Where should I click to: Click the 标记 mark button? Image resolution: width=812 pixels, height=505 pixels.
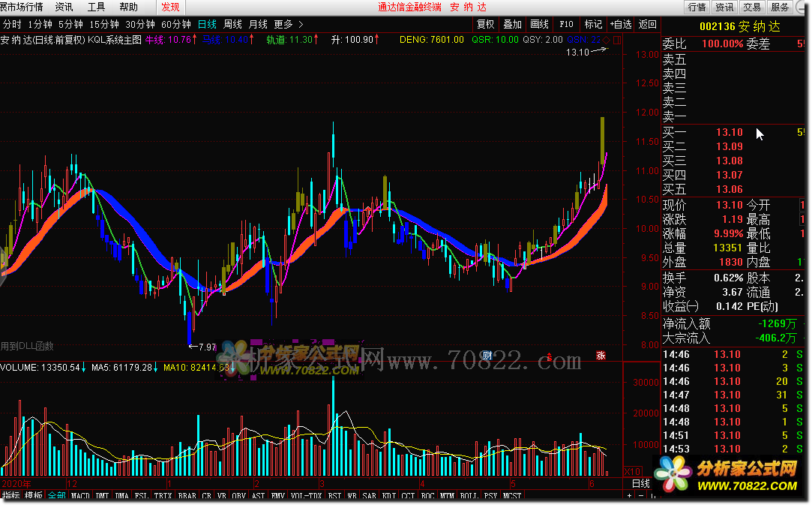(x=593, y=24)
